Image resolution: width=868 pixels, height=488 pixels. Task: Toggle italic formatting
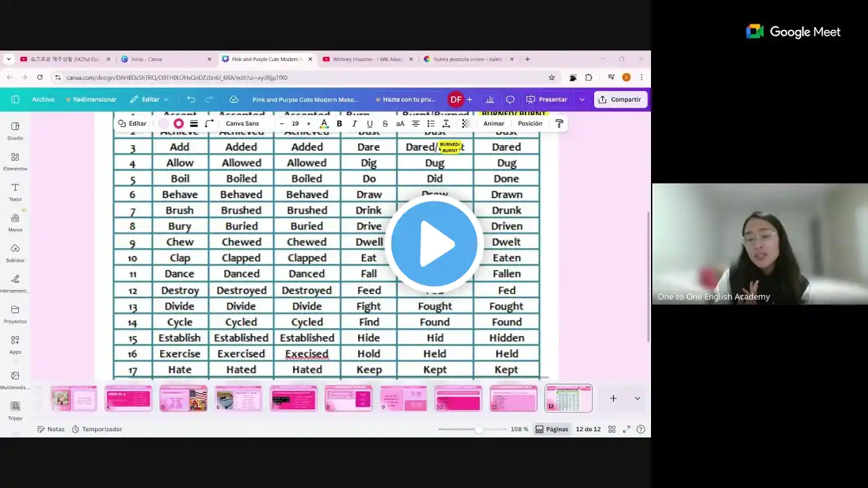point(354,123)
